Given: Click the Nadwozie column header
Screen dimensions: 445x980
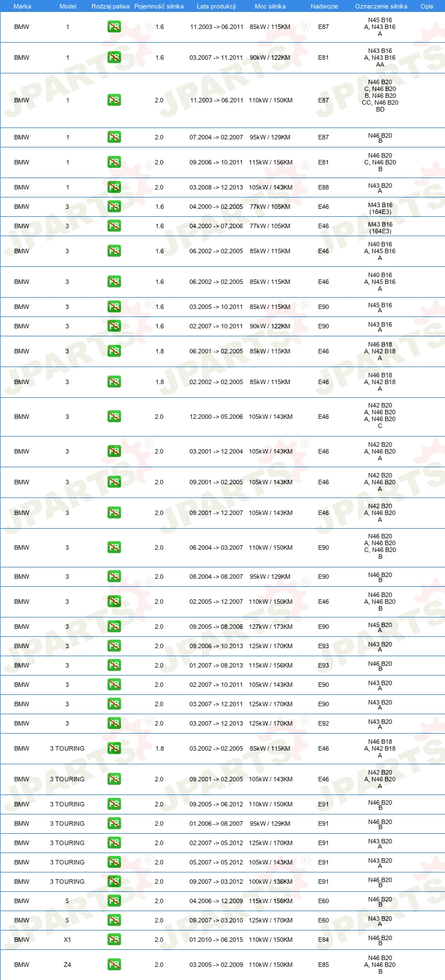Looking at the screenshot, I should (324, 6).
